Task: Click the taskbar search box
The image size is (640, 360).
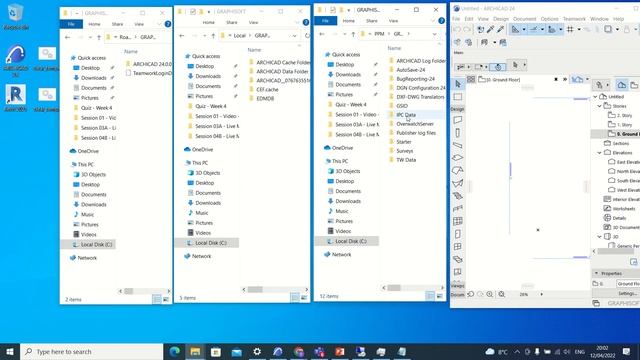Action: click(x=92, y=351)
